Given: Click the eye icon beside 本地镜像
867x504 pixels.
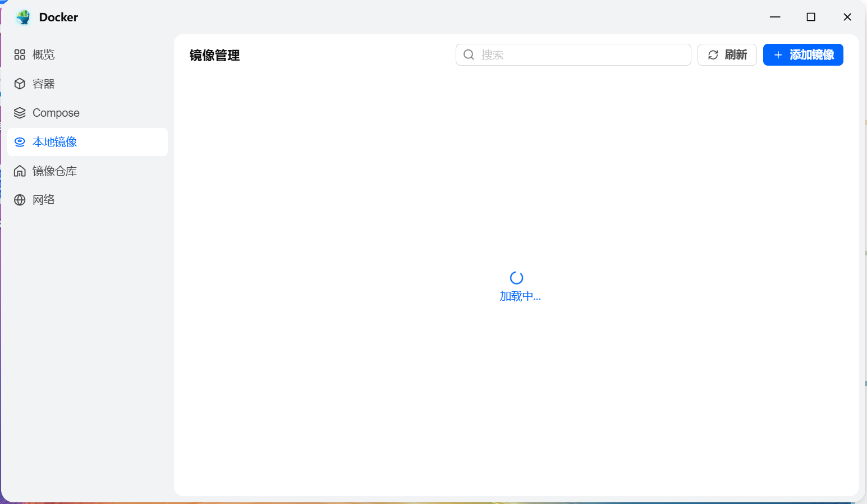Looking at the screenshot, I should click(x=20, y=141).
